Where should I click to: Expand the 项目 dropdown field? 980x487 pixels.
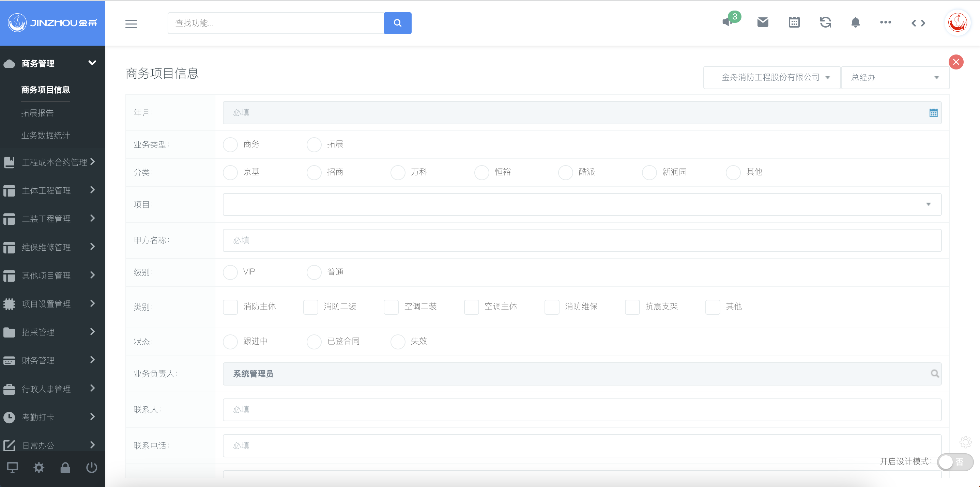(582, 205)
